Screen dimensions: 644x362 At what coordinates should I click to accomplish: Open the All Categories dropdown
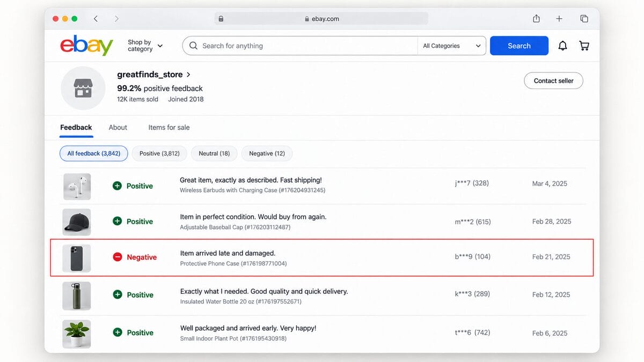coord(452,46)
